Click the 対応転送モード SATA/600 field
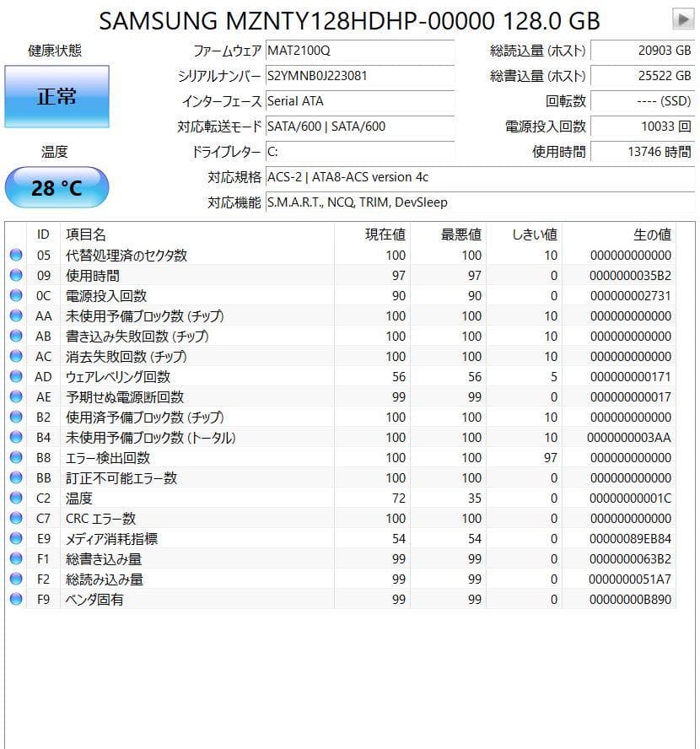The width and height of the screenshot is (700, 749). 360,127
